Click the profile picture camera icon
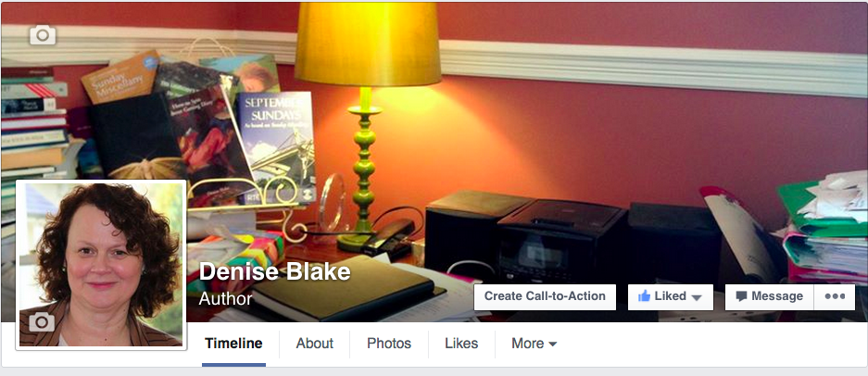This screenshot has height=376, width=868. click(42, 321)
